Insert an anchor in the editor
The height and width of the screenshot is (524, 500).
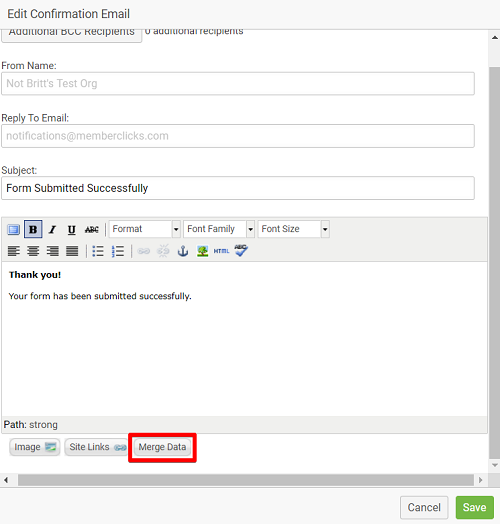183,251
